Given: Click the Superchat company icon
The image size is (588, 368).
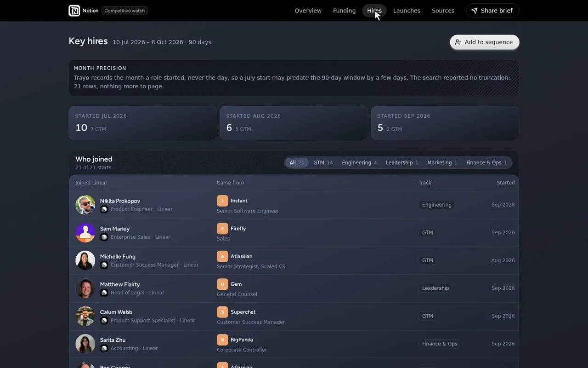Looking at the screenshot, I should [222, 312].
